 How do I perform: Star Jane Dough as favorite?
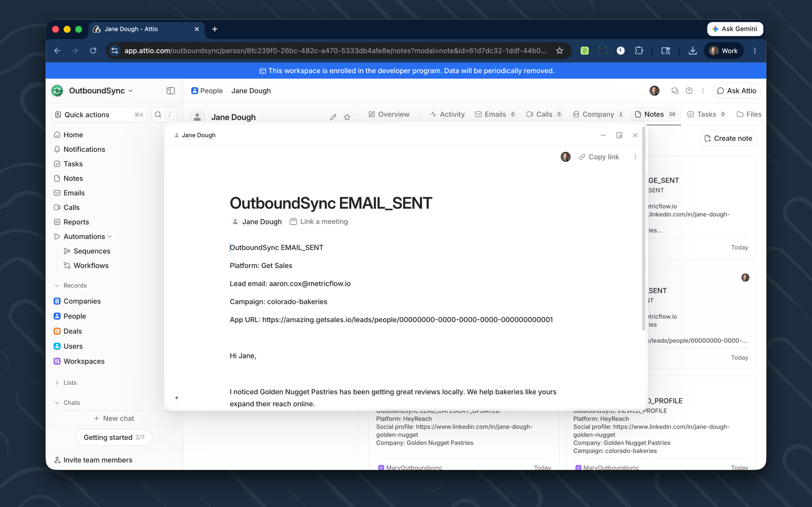347,117
